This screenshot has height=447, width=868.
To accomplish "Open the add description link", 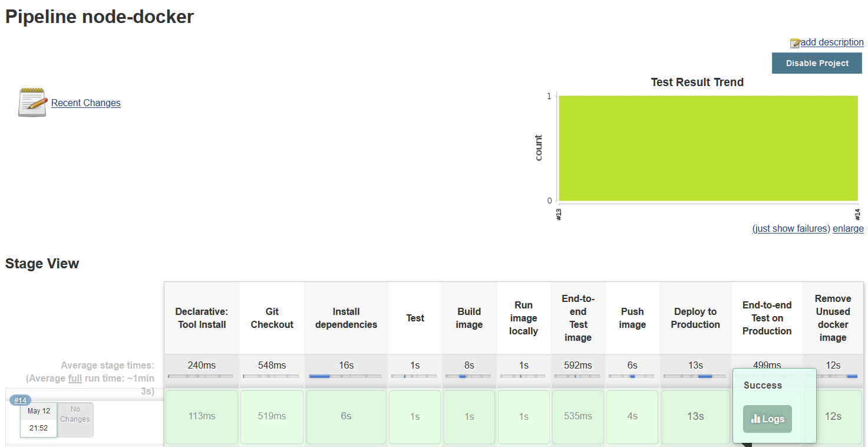I will 831,42.
